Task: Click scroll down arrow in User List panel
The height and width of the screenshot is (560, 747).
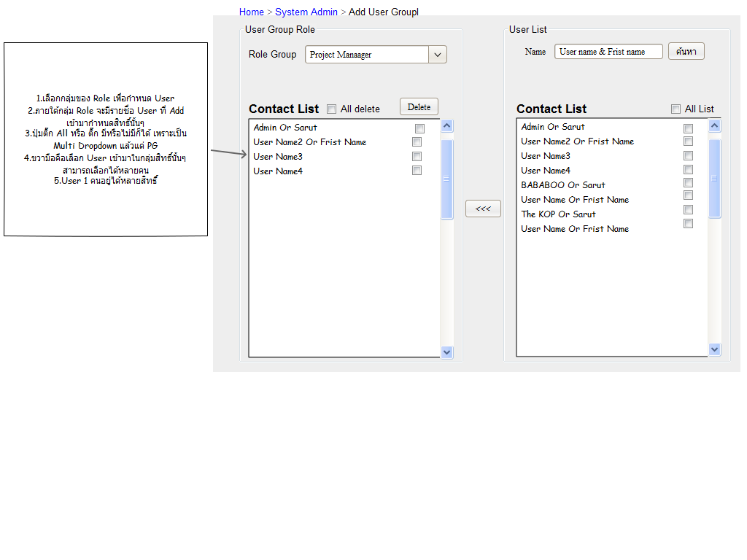Action: click(715, 349)
